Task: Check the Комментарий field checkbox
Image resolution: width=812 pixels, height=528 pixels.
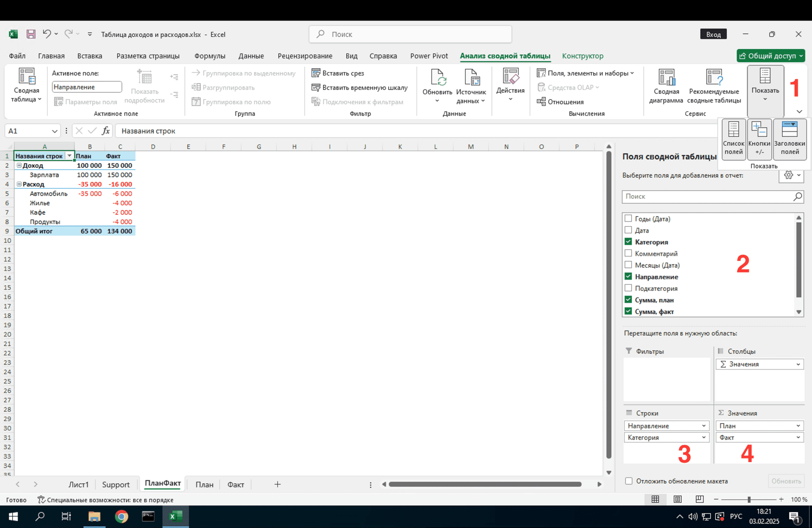Action: [x=628, y=253]
